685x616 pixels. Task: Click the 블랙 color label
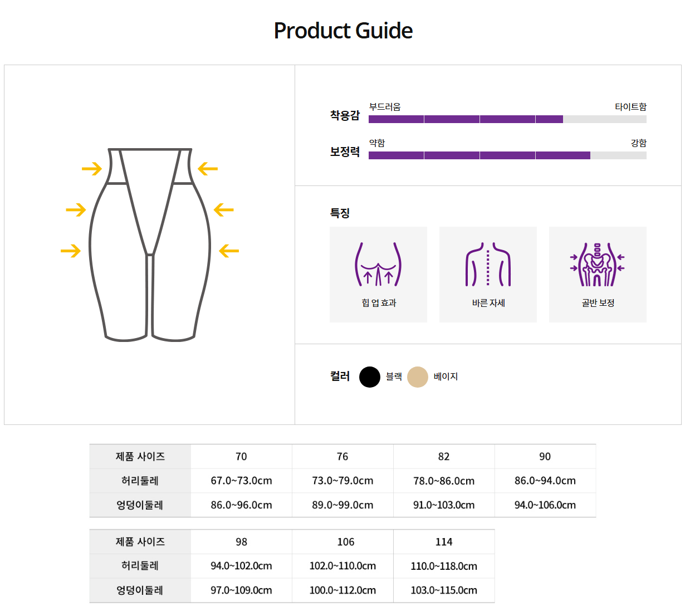tap(394, 377)
